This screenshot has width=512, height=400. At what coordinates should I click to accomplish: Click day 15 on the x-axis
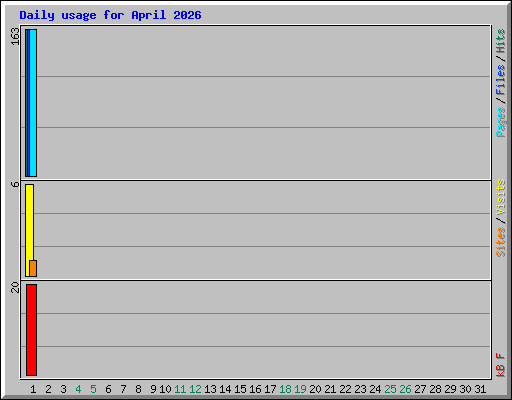pyautogui.click(x=240, y=389)
